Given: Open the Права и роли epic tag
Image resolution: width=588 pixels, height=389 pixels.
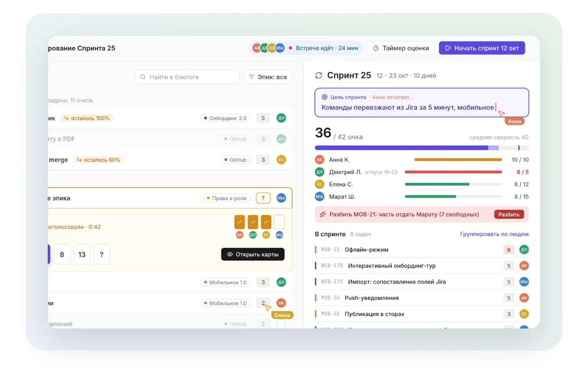Looking at the screenshot, I should pyautogui.click(x=227, y=198).
